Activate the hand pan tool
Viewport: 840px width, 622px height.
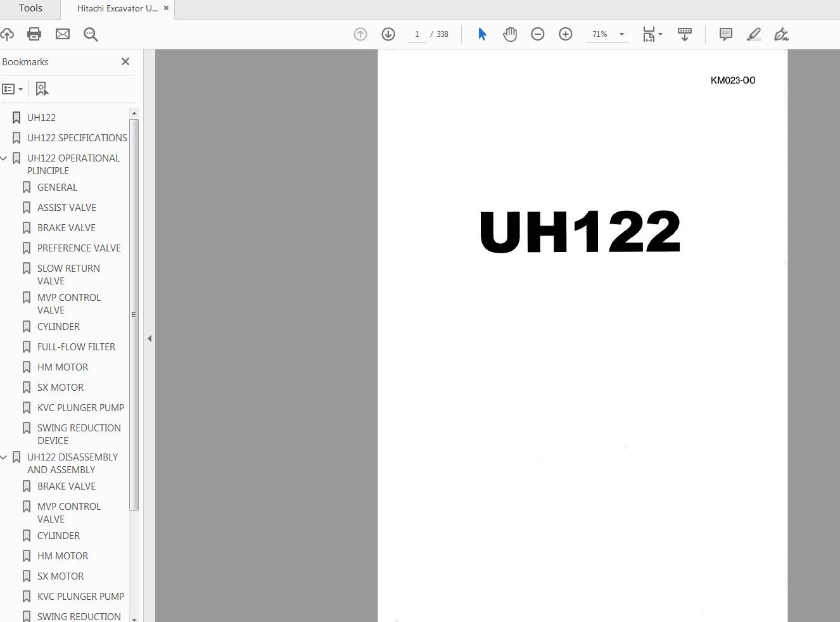point(510,34)
